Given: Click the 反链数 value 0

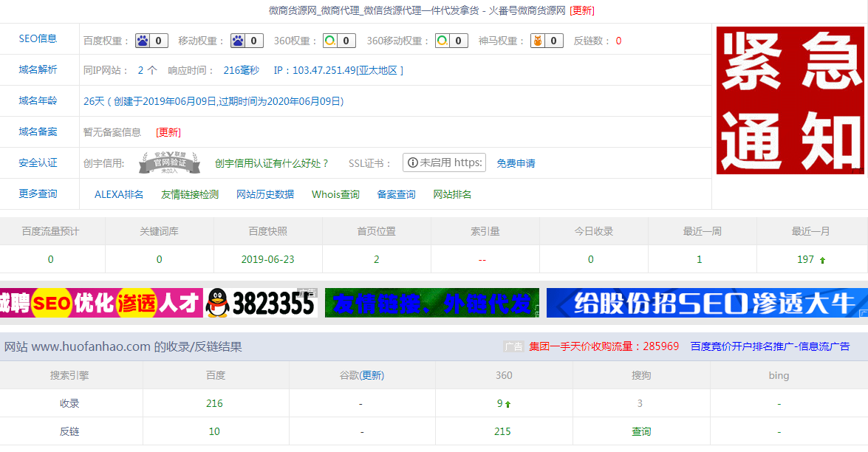Looking at the screenshot, I should (x=618, y=41).
